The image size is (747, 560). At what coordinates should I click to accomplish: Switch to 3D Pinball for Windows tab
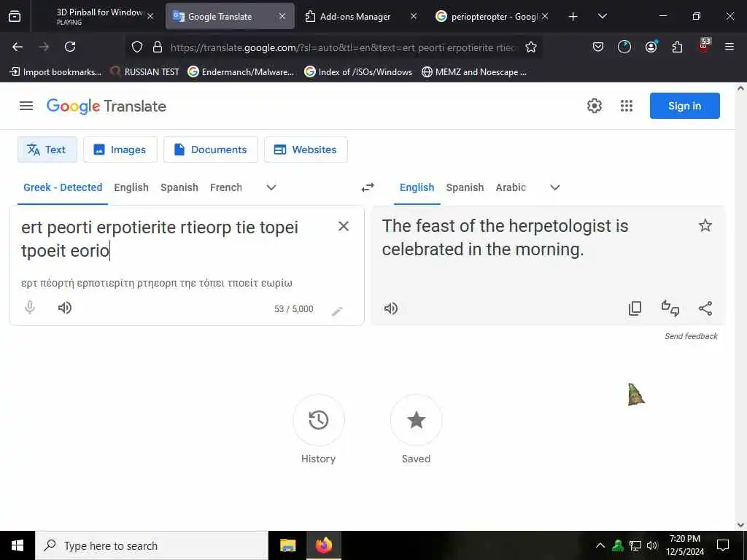[x=100, y=17]
